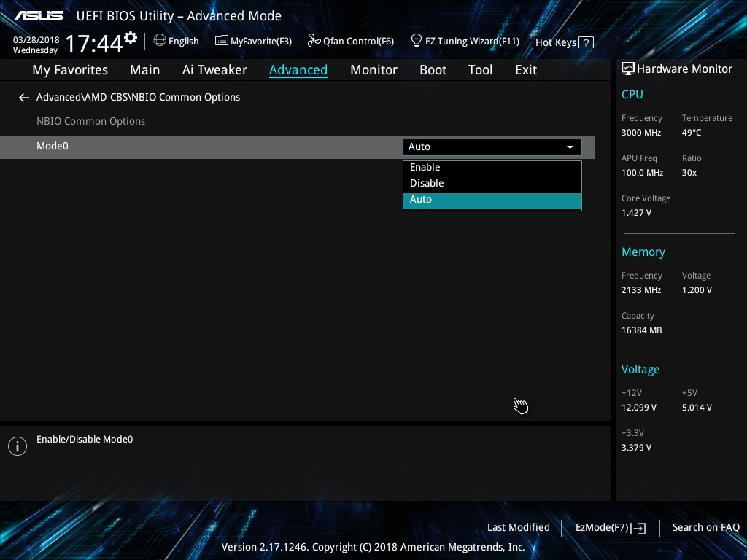The image size is (747, 560).
Task: Click Search on FAQ link
Action: click(x=705, y=528)
